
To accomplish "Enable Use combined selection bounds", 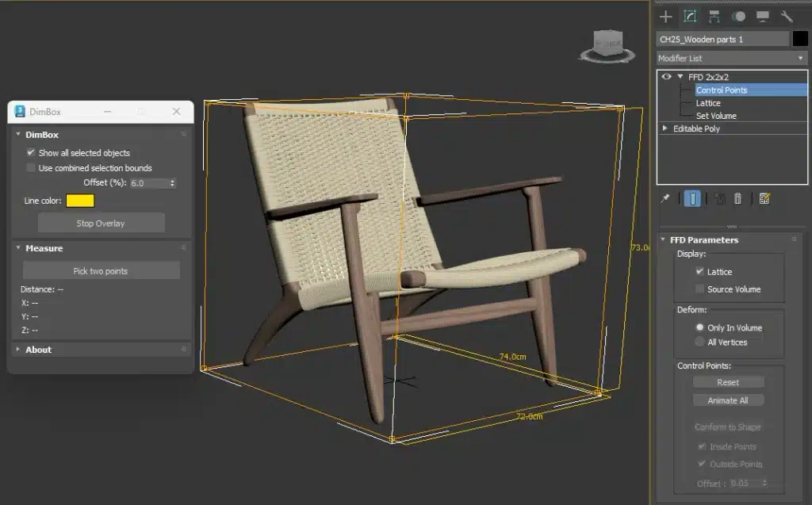I will click(31, 167).
